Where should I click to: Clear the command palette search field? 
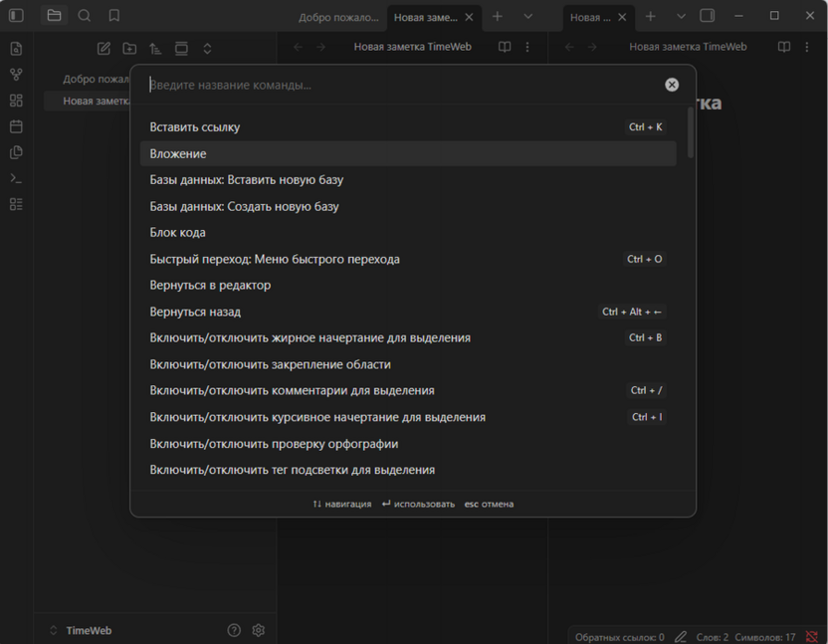(672, 85)
